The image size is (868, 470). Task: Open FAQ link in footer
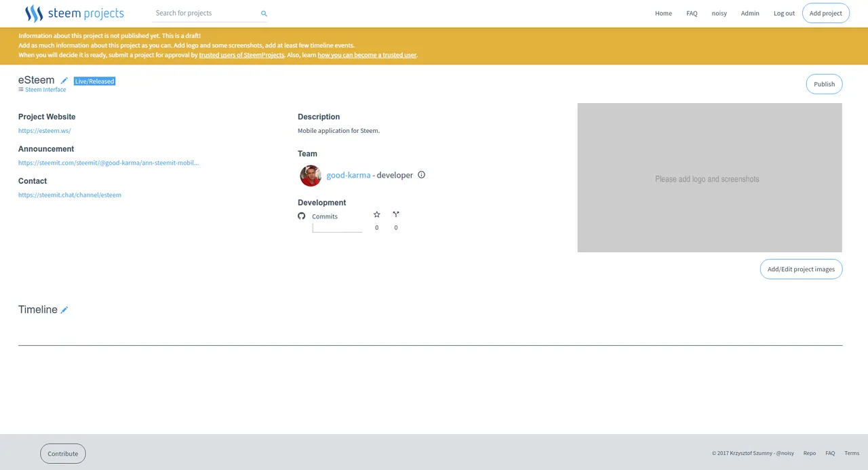[x=830, y=453]
